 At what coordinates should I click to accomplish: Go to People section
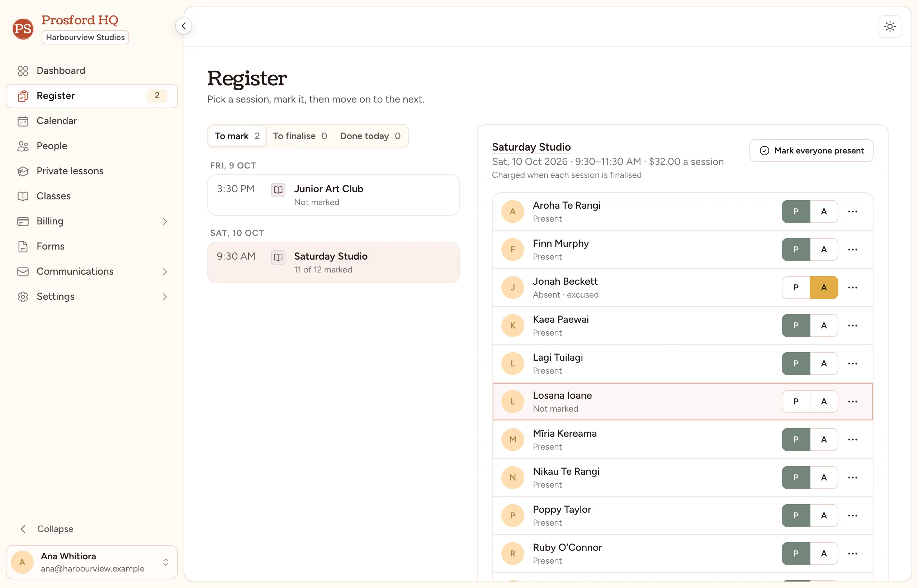(x=92, y=146)
